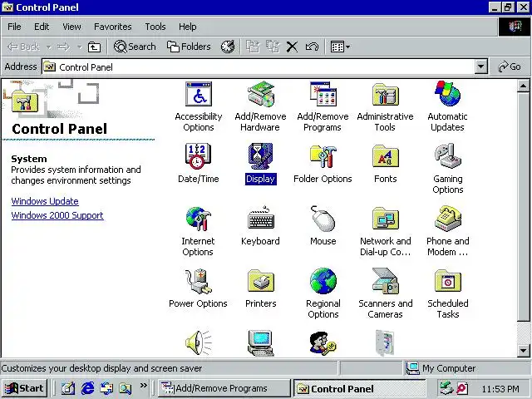Open Internet Options applet
This screenshot has height=399, width=532.
coord(198,231)
